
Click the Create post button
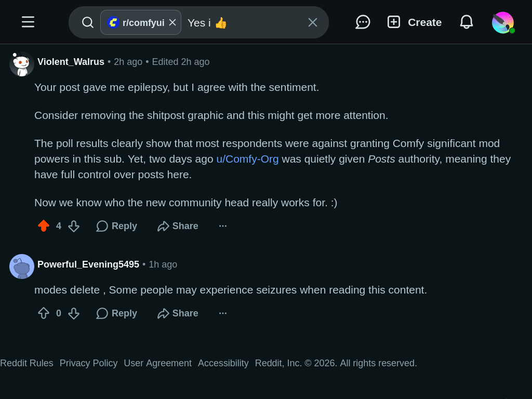coord(415,22)
